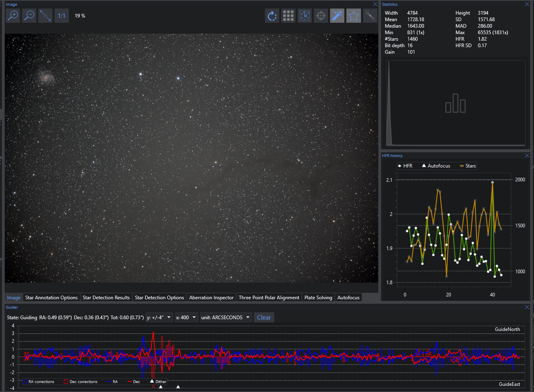Click the zoom out magnifier icon
This screenshot has height=392, width=534.
(29, 16)
